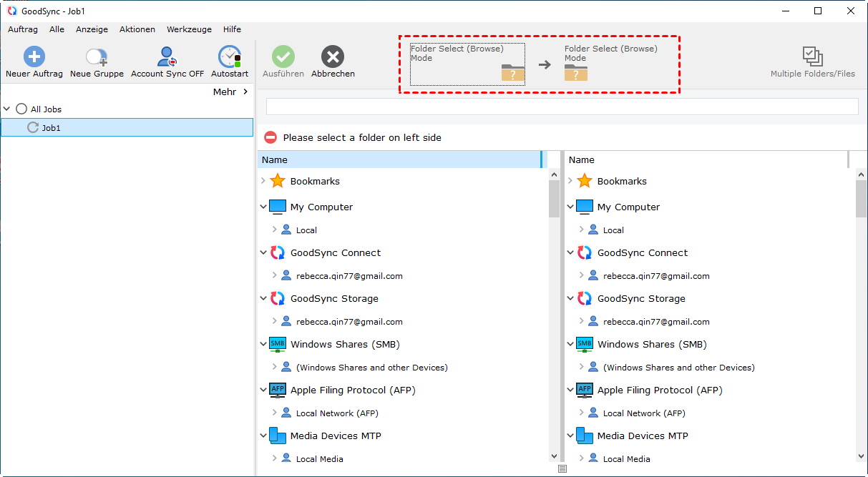Toggle Account Sync OFF icon
This screenshot has height=477, width=868.
167,57
